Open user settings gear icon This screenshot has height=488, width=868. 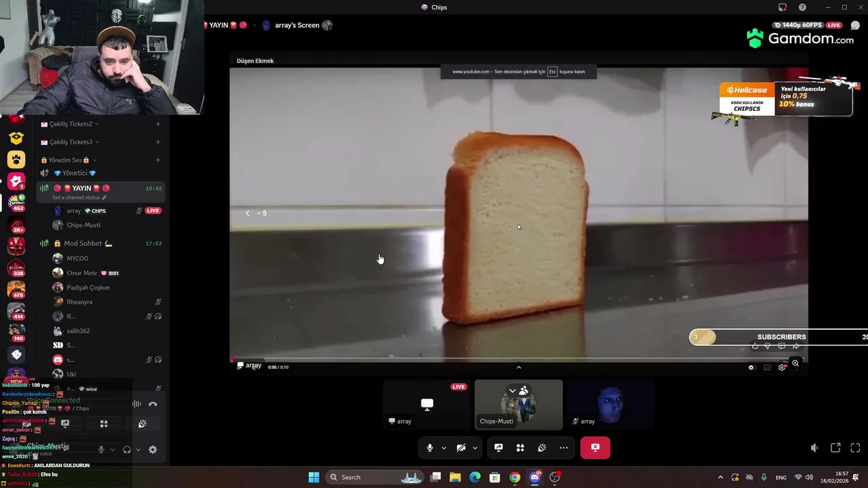click(153, 449)
